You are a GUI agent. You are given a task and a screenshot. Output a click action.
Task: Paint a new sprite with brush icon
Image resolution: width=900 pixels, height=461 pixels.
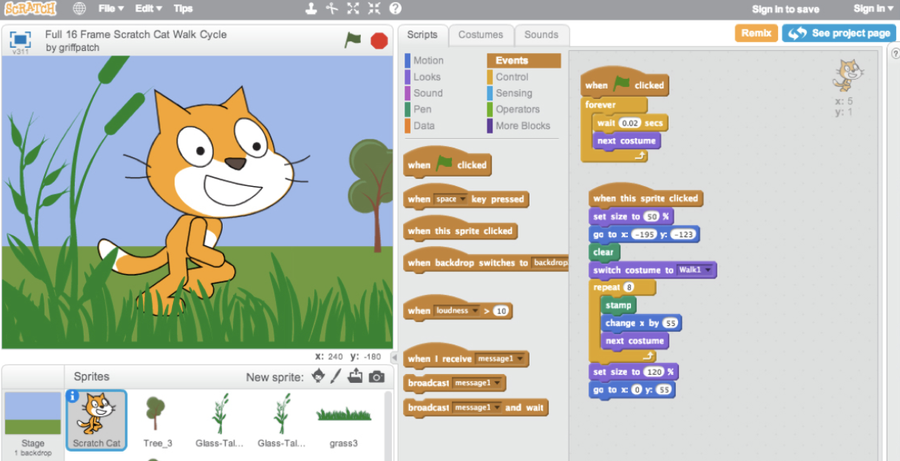(337, 377)
